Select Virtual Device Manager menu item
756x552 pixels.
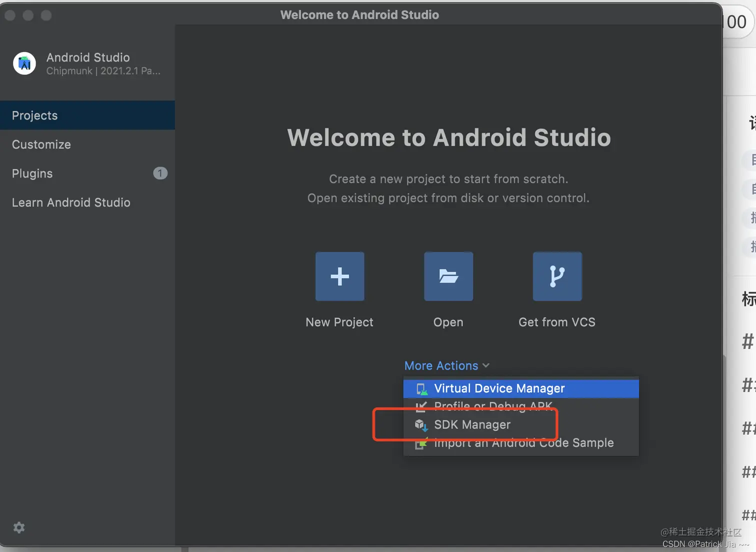521,388
